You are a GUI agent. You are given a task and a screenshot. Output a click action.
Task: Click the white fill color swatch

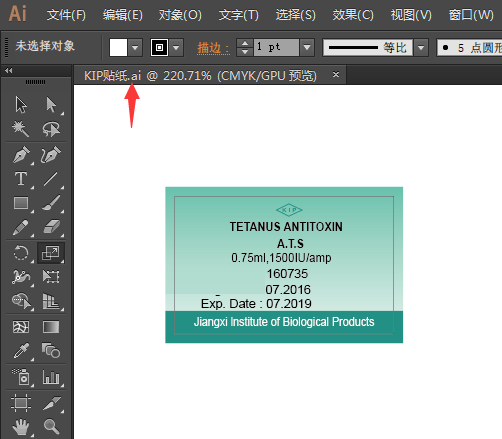[118, 48]
